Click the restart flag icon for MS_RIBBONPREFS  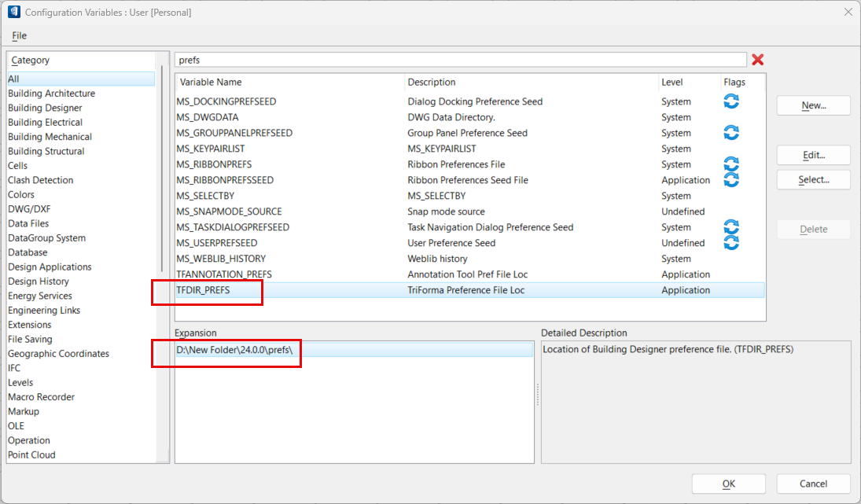pos(731,164)
